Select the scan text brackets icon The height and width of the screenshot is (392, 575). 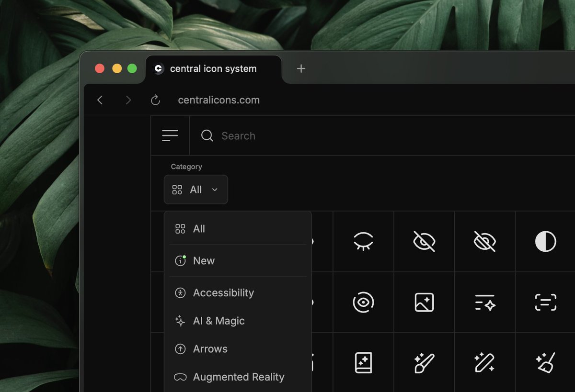pyautogui.click(x=545, y=302)
